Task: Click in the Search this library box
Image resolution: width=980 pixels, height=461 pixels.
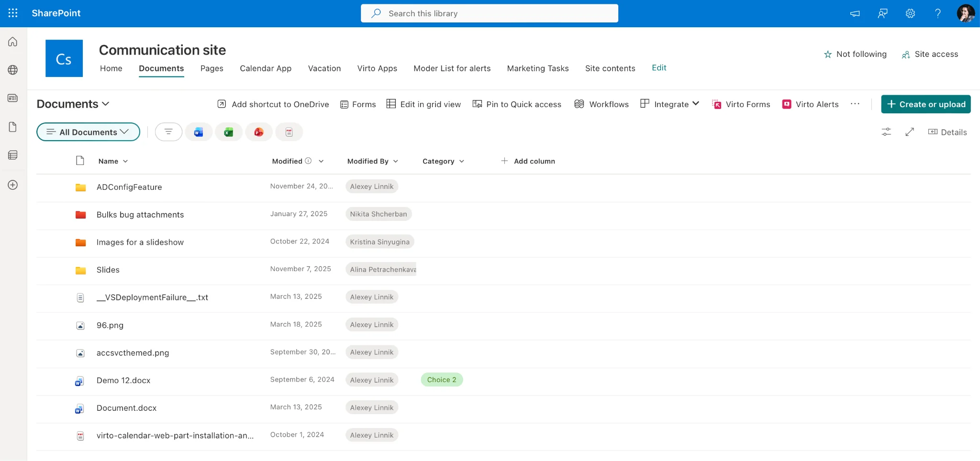Action: click(x=490, y=13)
